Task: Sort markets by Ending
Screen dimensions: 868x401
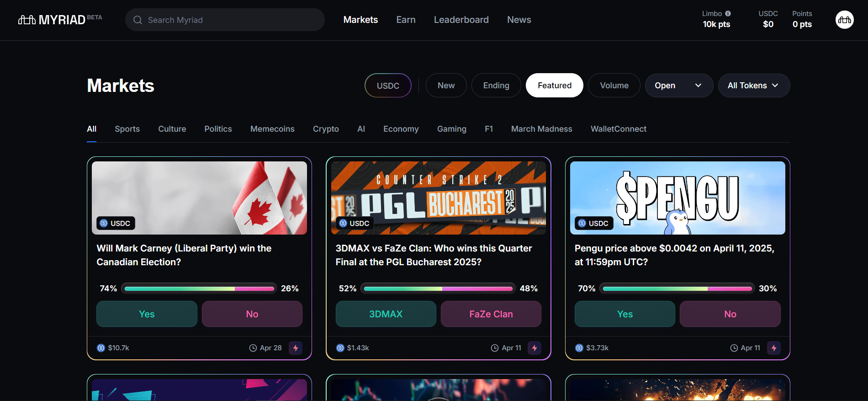Action: [496, 86]
